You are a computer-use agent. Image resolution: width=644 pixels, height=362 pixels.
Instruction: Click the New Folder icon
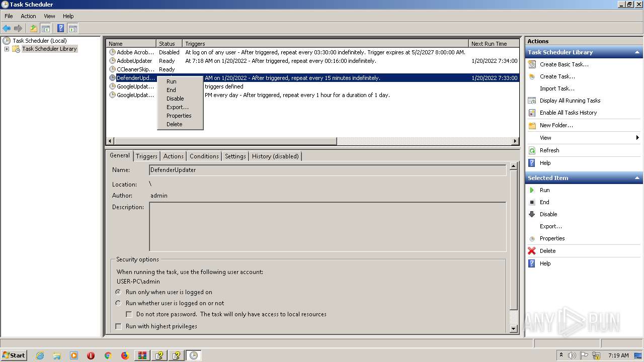point(532,125)
